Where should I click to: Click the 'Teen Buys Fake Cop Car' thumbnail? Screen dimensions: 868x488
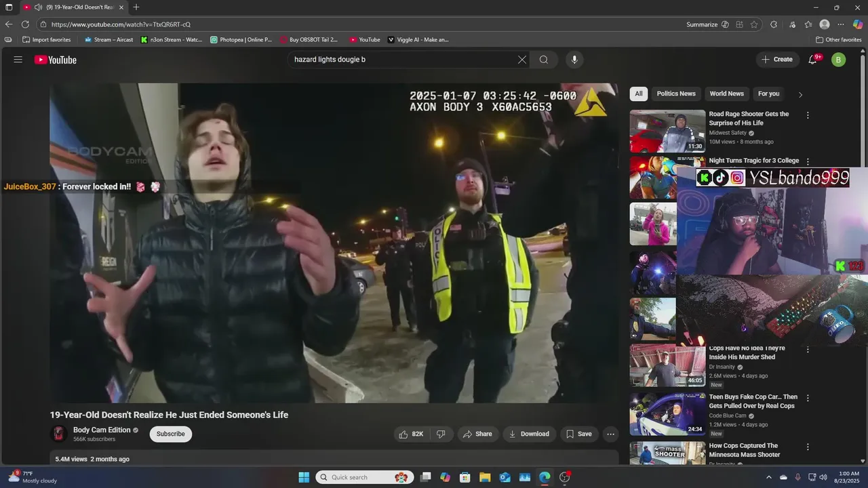[x=667, y=414]
